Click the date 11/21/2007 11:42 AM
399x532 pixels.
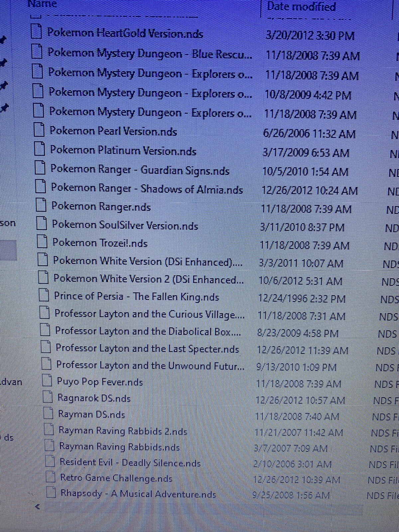[299, 432]
